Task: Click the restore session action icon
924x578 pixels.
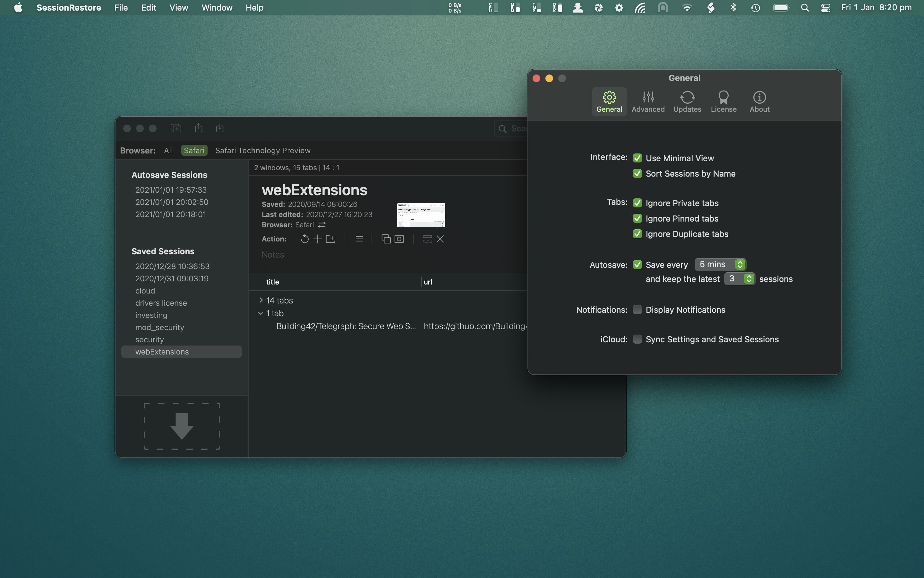Action: point(304,239)
